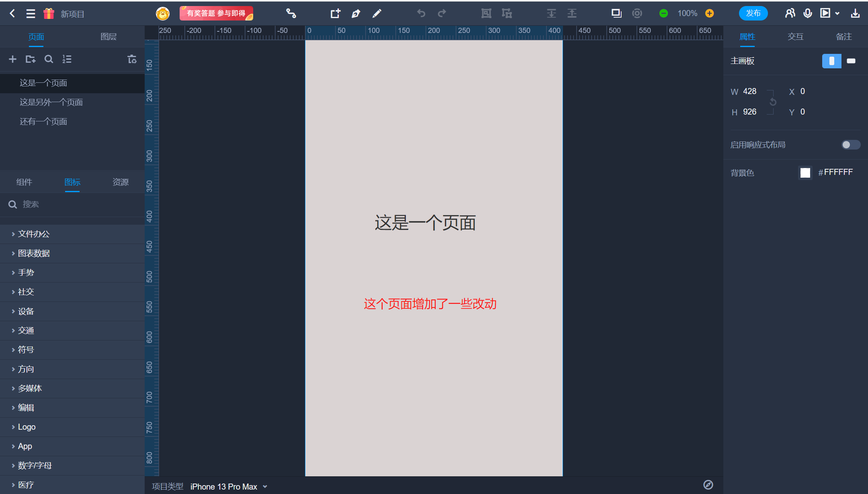Viewport: 868px width, 494px height.
Task: Open the hamburger menu icon
Action: 31,14
